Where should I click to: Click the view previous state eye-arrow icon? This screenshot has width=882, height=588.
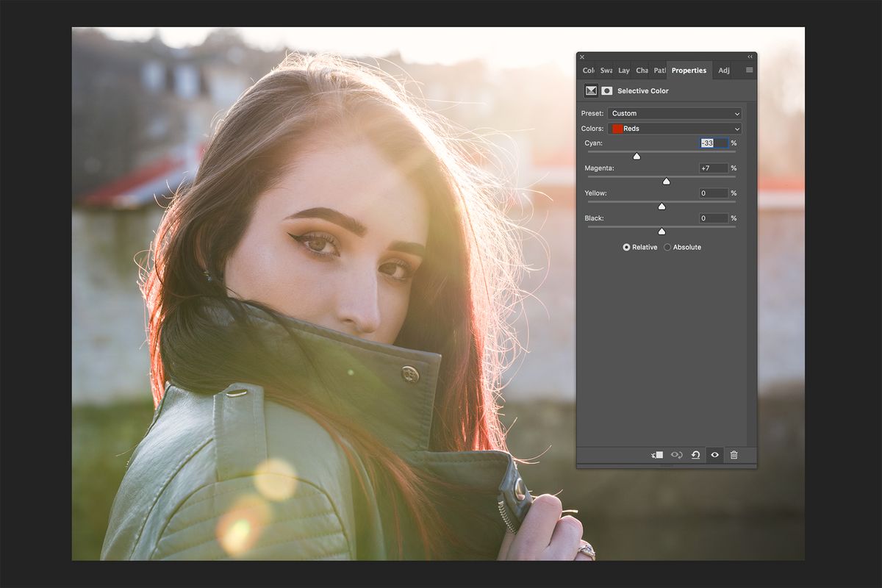677,455
